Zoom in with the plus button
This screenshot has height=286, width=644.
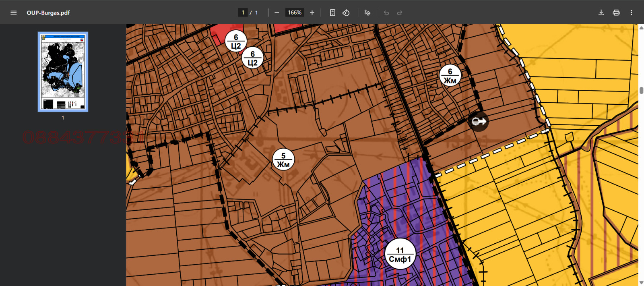(x=312, y=12)
